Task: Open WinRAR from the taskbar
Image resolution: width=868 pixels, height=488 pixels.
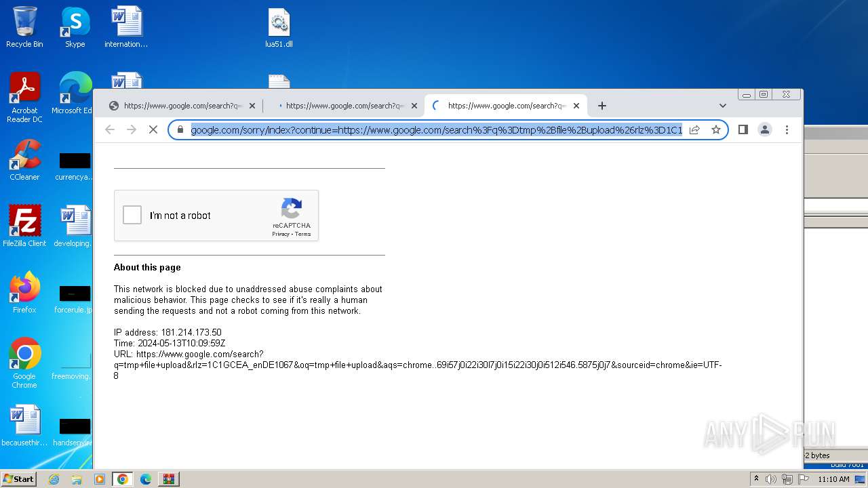Action: pos(168,479)
